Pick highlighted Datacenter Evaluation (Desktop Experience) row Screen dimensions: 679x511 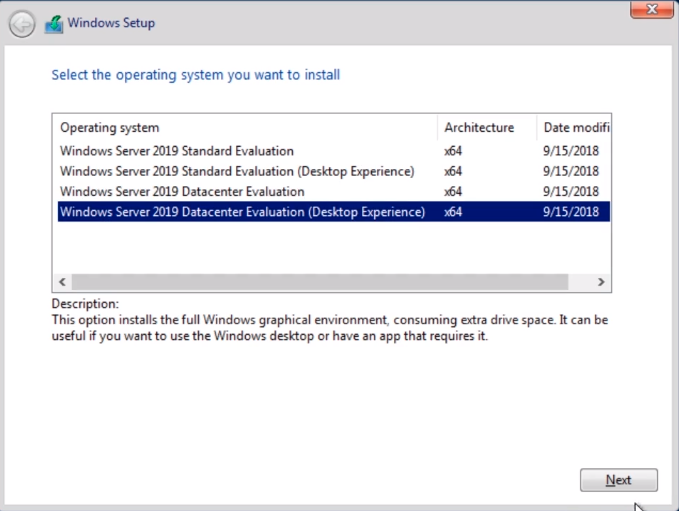[x=333, y=212]
